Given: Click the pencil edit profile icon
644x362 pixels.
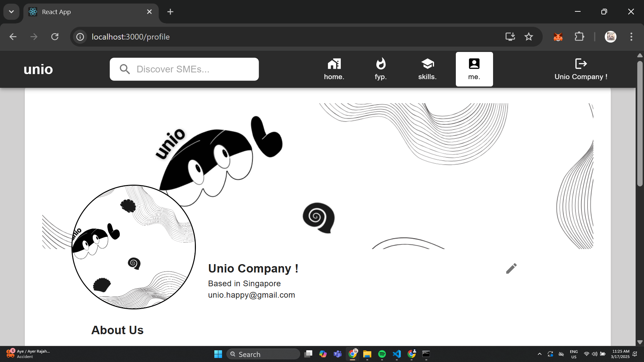Looking at the screenshot, I should tap(511, 268).
